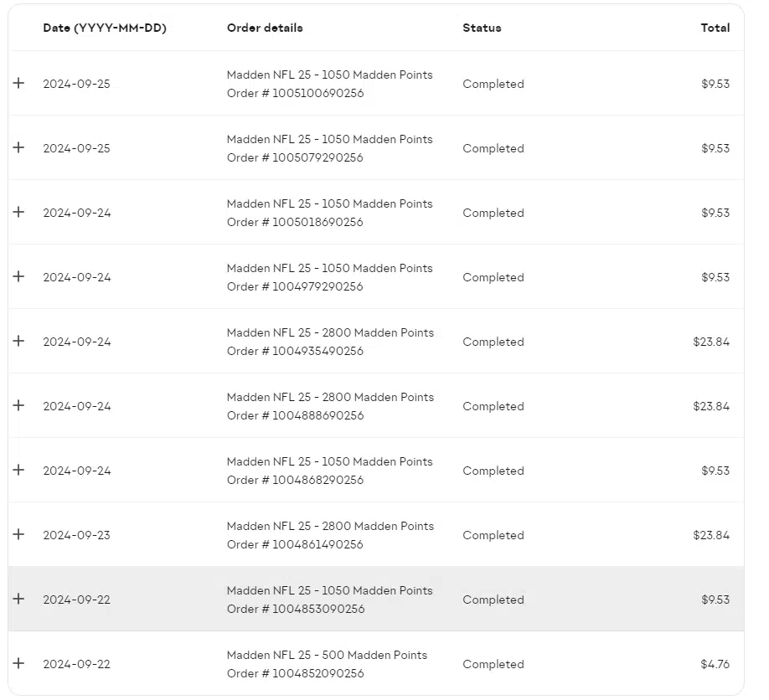Click $23.84 total of order 1004935490256
This screenshot has height=700, width=769.
click(x=711, y=342)
